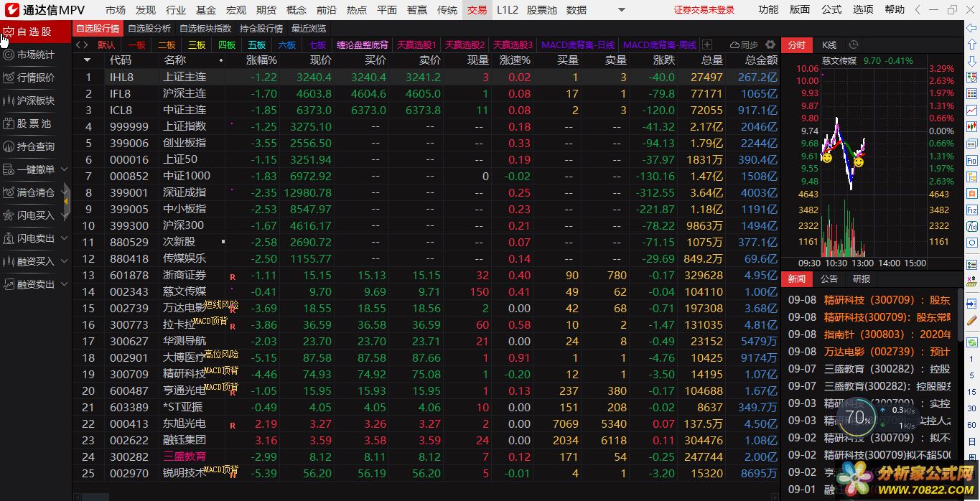Screen dimensions: 980x501
Task: Click the F10 icon in right toolbar
Action: 971,160
